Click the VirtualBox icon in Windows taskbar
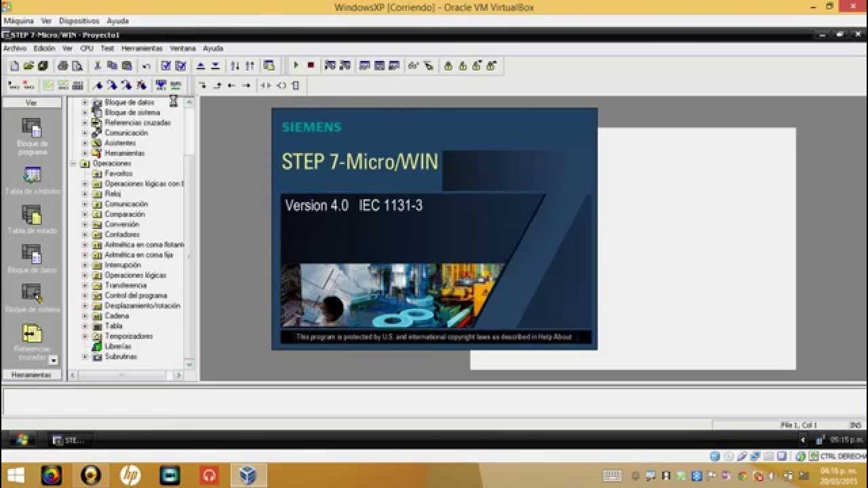This screenshot has height=488, width=868. [x=248, y=475]
